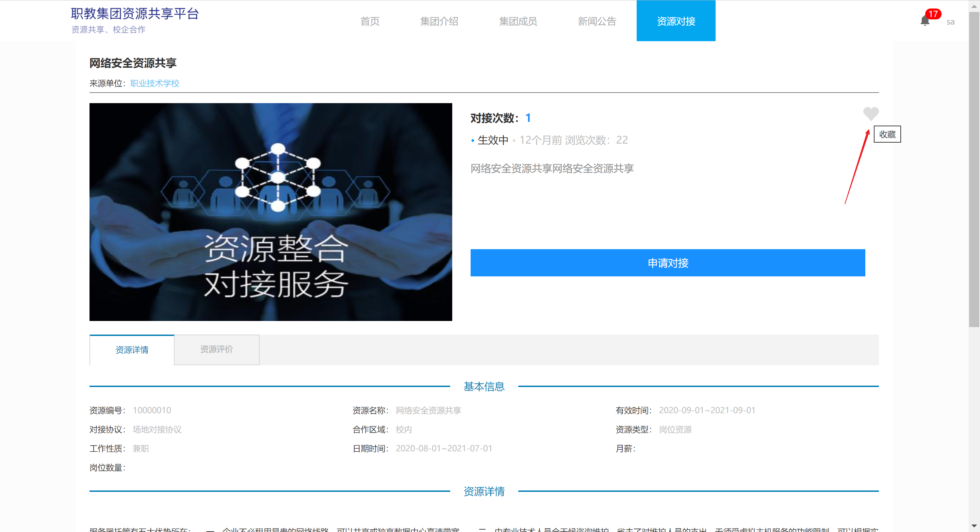Screen dimensions: 980x532
Task: Click the 资源整合对接服务 resource image
Action: [x=271, y=212]
